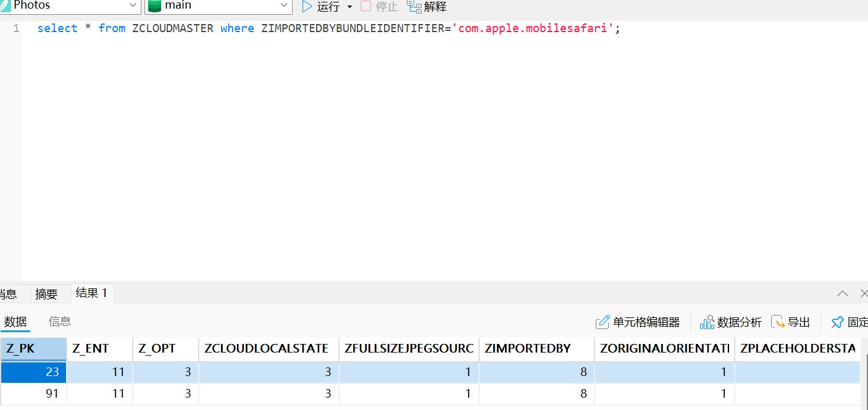Close the results panel with X
This screenshot has width=868, height=410.
863,293
